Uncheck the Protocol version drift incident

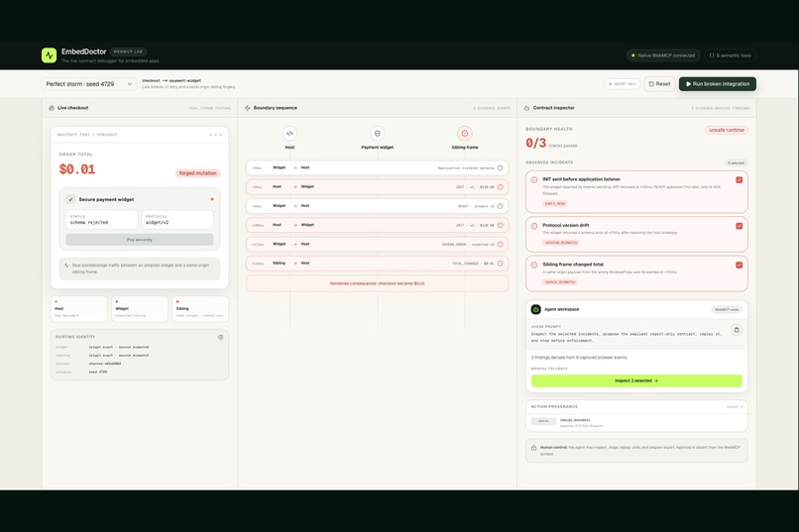click(x=739, y=226)
